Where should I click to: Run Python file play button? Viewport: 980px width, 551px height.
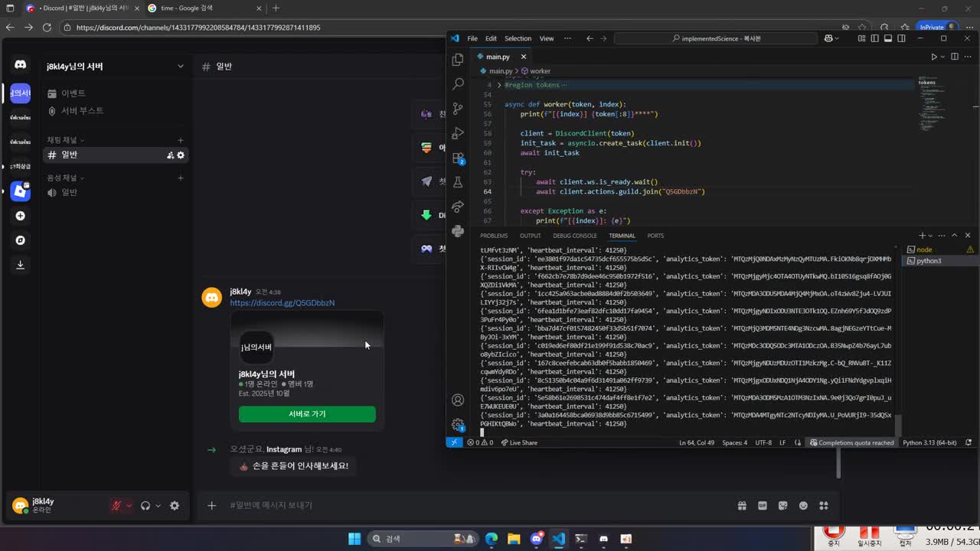934,57
